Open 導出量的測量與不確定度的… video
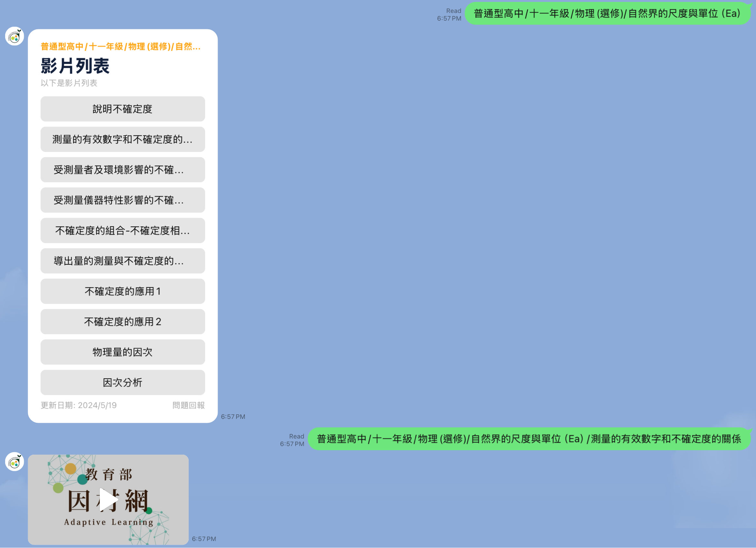This screenshot has height=548, width=756. [123, 261]
